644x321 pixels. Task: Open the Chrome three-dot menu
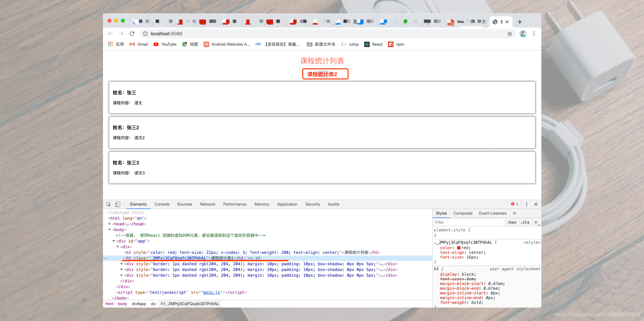[534, 34]
